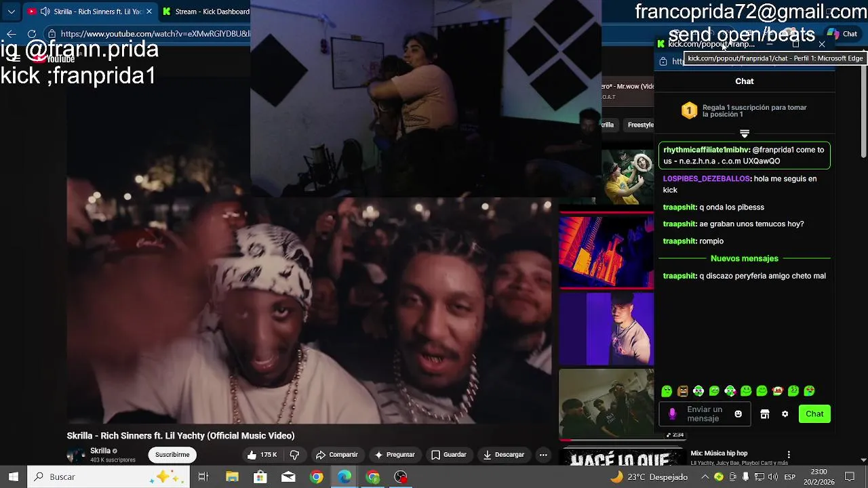
Task: Open options for Mix: Música hip hop
Action: pos(789,454)
